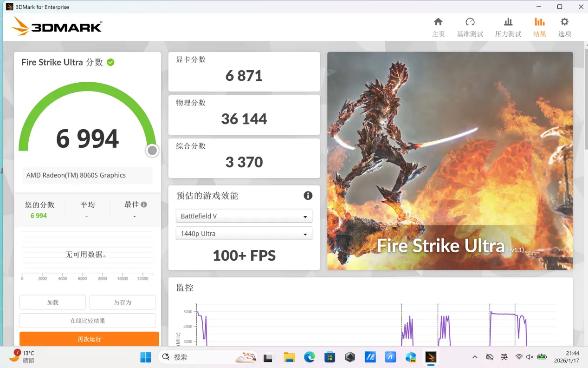
Task: Open Task View on the taskbar
Action: [x=268, y=357]
